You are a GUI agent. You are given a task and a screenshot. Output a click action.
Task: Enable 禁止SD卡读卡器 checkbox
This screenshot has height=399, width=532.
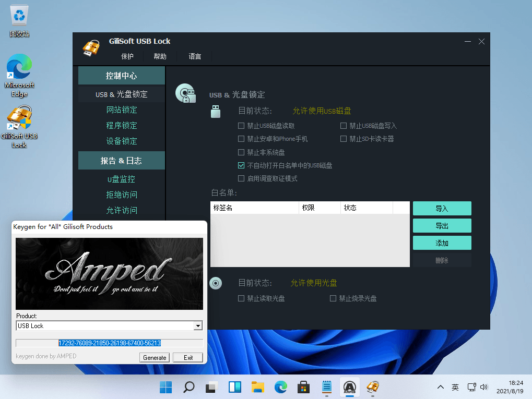tap(344, 139)
